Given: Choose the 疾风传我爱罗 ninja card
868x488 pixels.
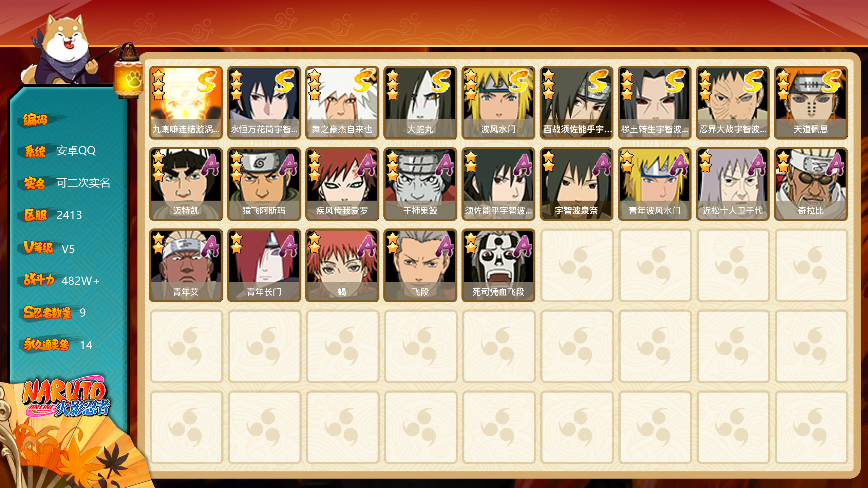Looking at the screenshot, I should pyautogui.click(x=342, y=184).
